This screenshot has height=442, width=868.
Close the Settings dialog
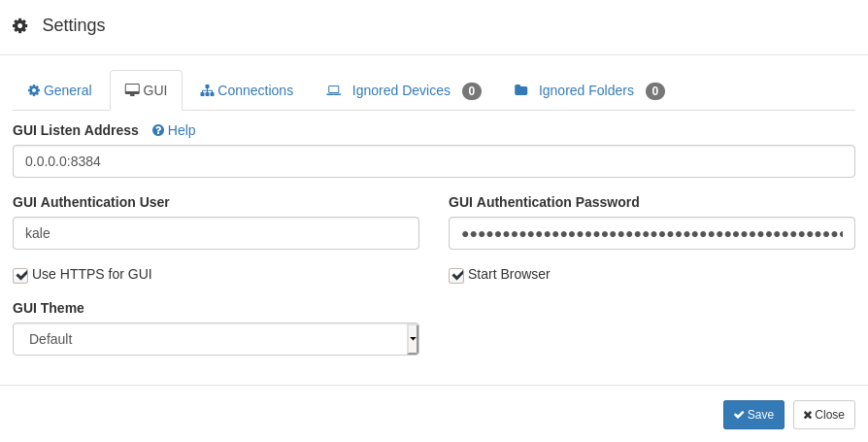pos(823,415)
